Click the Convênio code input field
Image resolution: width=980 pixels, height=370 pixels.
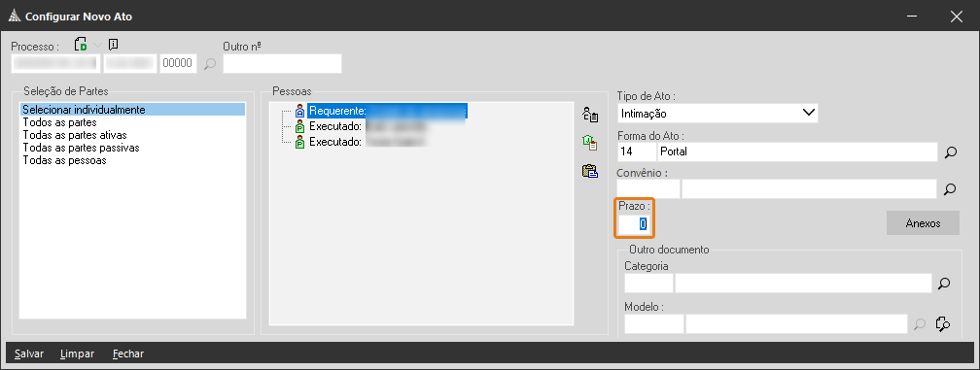(x=648, y=188)
